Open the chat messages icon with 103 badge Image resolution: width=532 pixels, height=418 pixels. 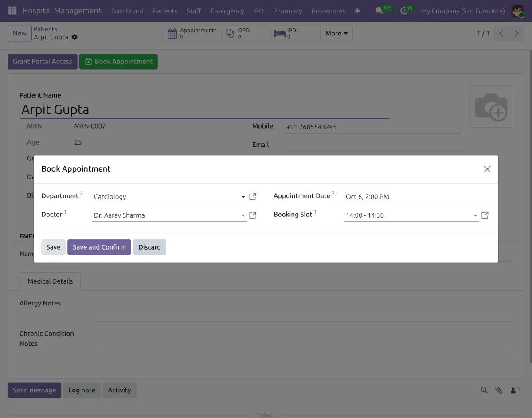[379, 11]
